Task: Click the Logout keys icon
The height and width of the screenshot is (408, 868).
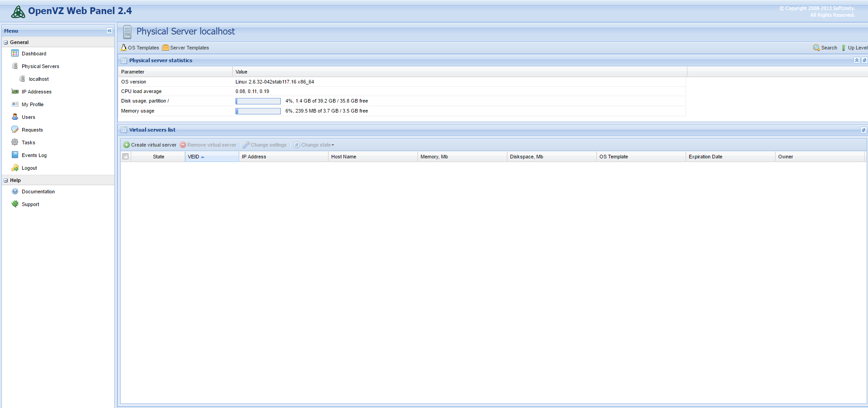Action: pyautogui.click(x=15, y=167)
